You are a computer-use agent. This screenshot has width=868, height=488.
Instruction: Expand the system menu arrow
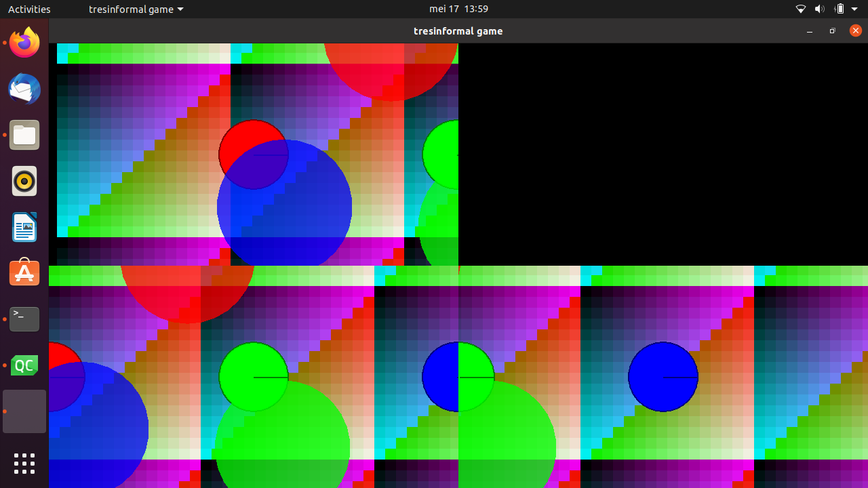[854, 9]
